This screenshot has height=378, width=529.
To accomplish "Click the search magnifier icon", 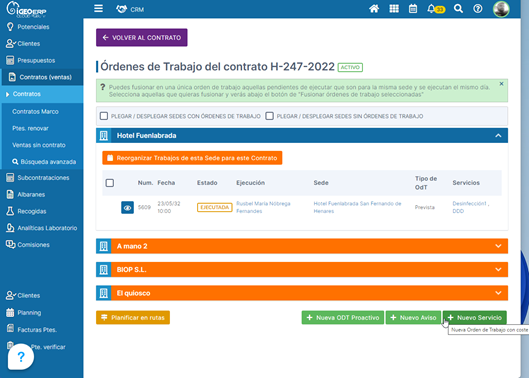I will tap(458, 9).
